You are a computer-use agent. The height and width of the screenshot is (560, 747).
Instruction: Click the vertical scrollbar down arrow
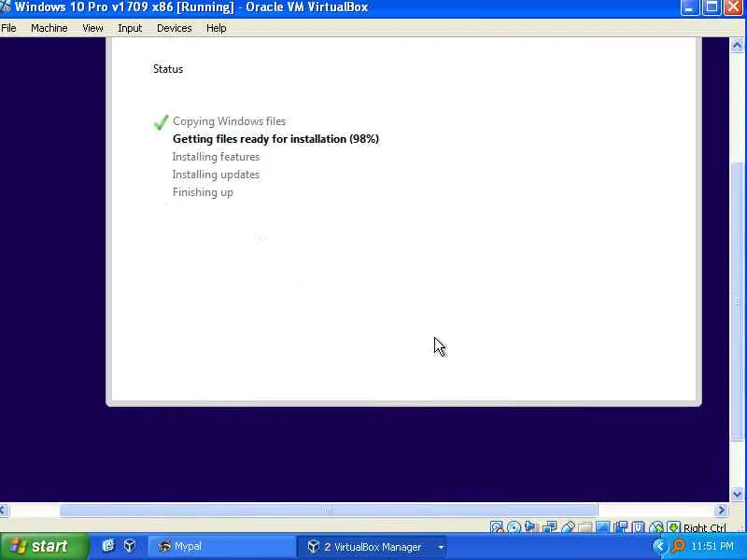(737, 494)
